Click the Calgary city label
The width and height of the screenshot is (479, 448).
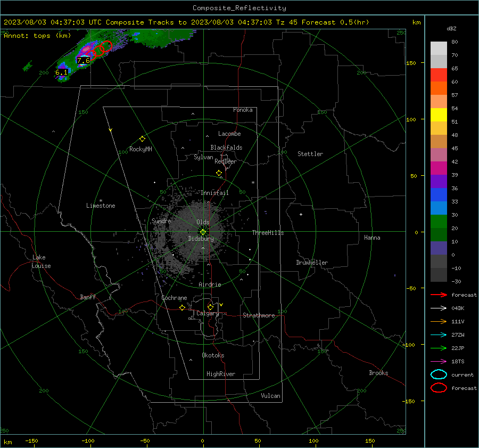tap(208, 313)
